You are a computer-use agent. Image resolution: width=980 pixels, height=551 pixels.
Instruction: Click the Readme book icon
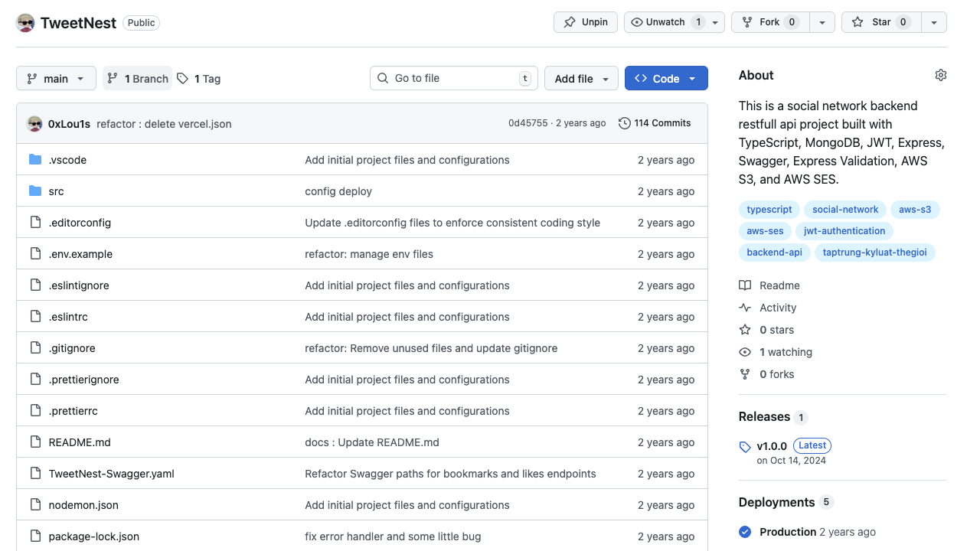[745, 285]
